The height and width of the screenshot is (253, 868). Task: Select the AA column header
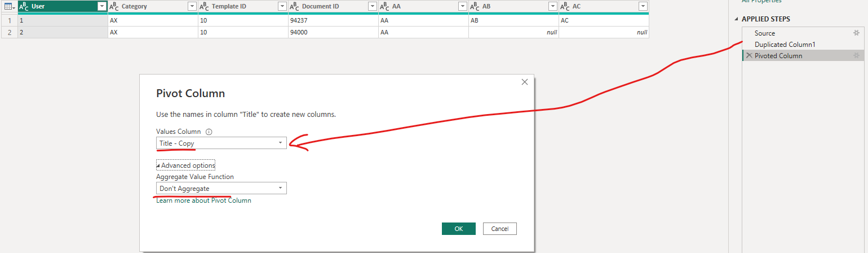point(423,6)
